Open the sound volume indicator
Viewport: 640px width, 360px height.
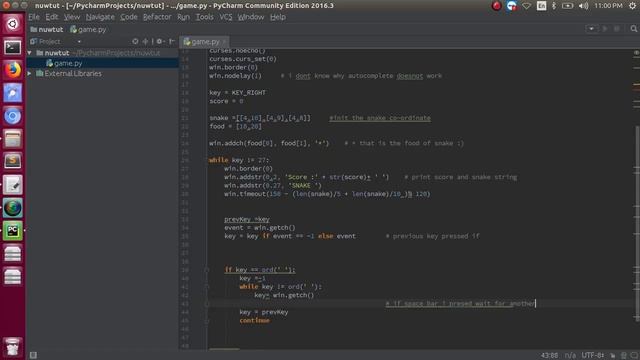[x=584, y=6]
